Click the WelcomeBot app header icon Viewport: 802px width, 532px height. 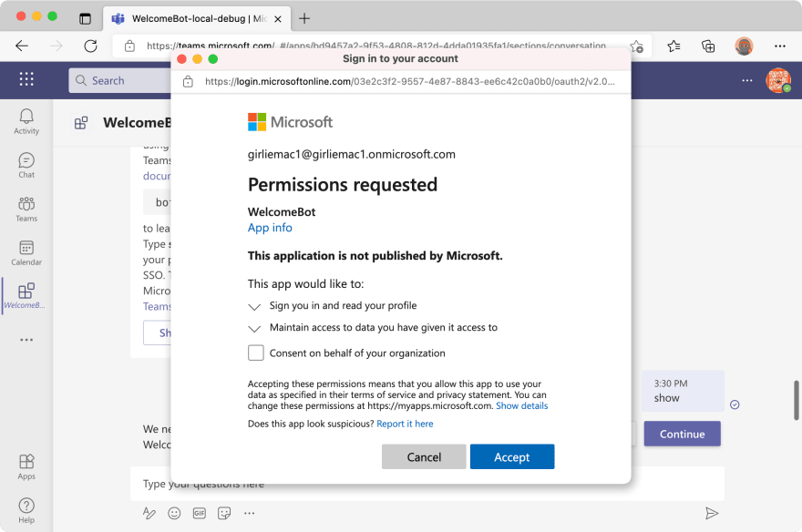click(81, 123)
